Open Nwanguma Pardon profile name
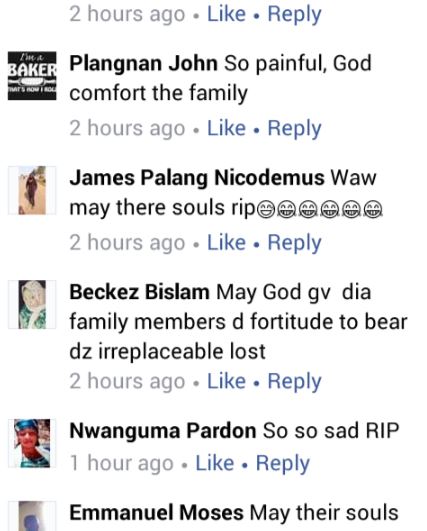 [163, 431]
